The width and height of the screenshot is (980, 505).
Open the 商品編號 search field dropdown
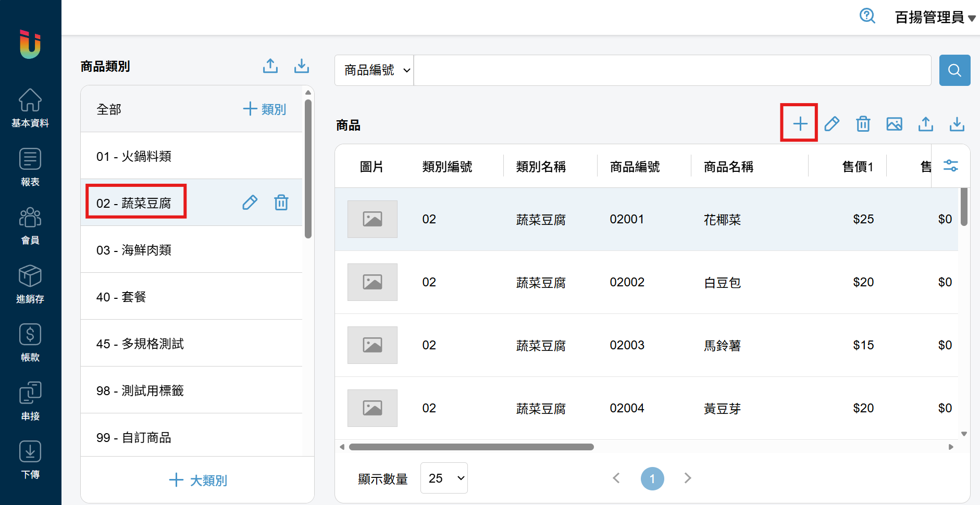click(x=374, y=70)
